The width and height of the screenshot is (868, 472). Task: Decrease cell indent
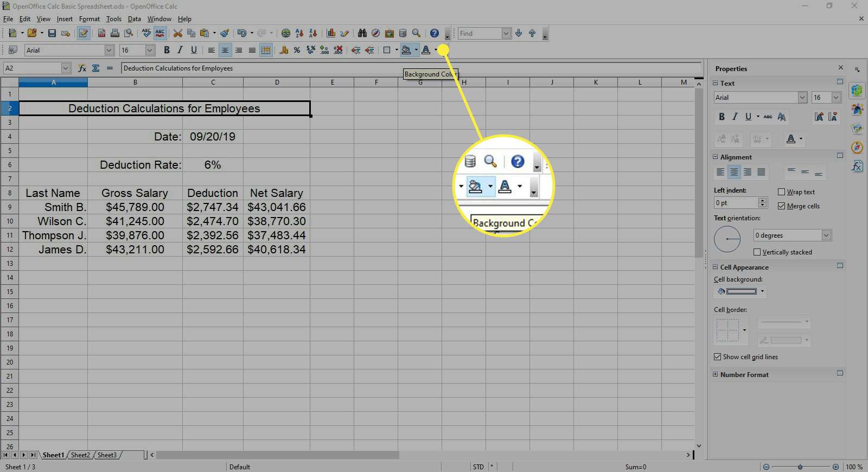click(x=356, y=50)
